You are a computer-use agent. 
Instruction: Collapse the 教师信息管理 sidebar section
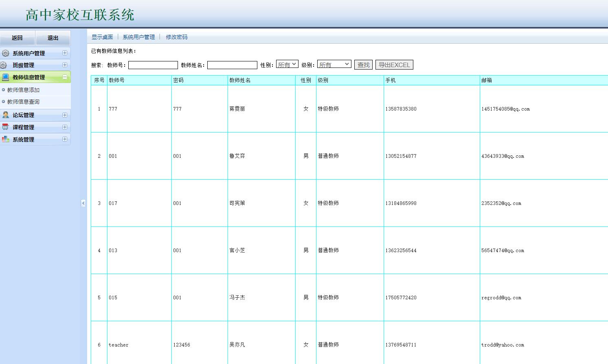pos(65,77)
